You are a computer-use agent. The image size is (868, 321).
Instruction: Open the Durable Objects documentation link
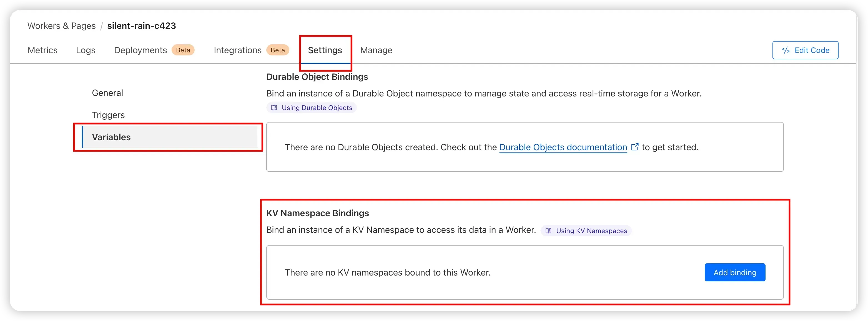pyautogui.click(x=563, y=147)
